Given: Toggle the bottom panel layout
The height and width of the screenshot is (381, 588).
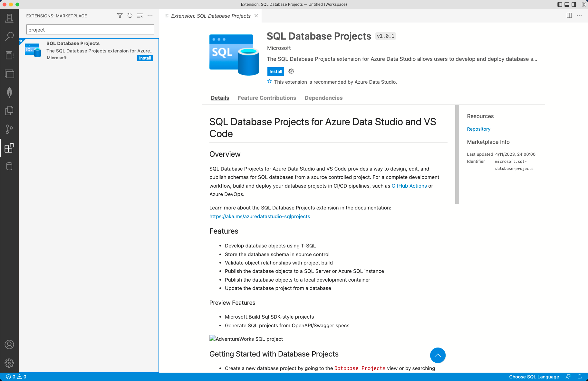Looking at the screenshot, I should pyautogui.click(x=567, y=5).
